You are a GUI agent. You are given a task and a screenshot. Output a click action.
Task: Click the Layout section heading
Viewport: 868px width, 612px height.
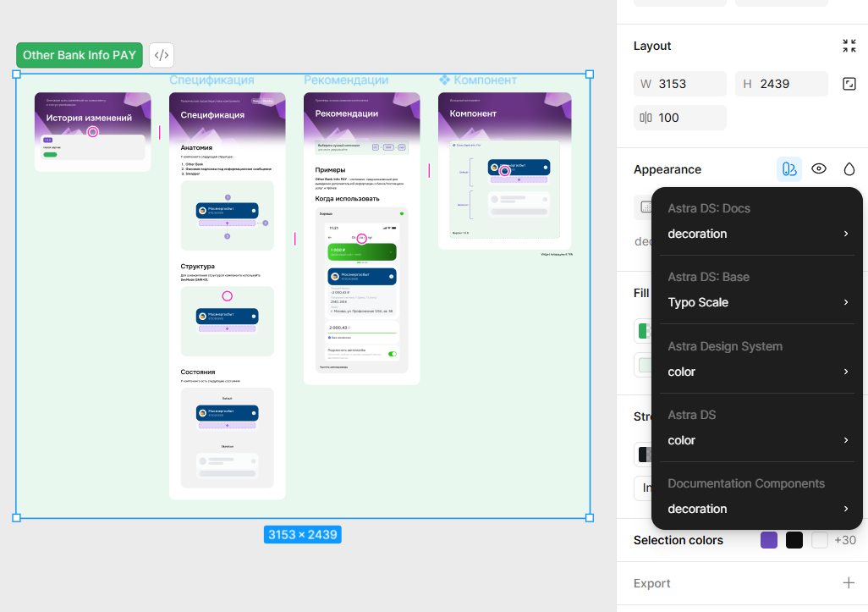coord(652,46)
